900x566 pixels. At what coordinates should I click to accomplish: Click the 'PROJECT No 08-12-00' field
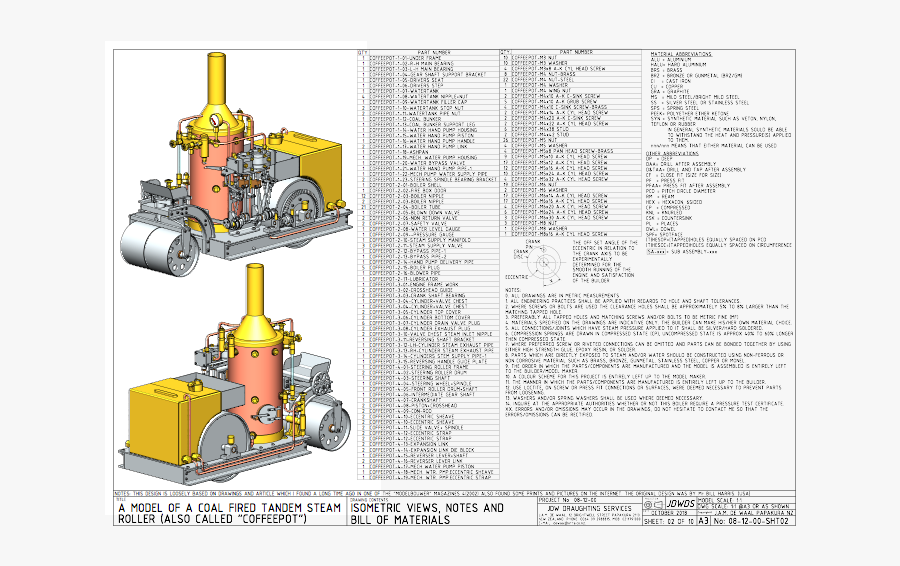point(590,500)
